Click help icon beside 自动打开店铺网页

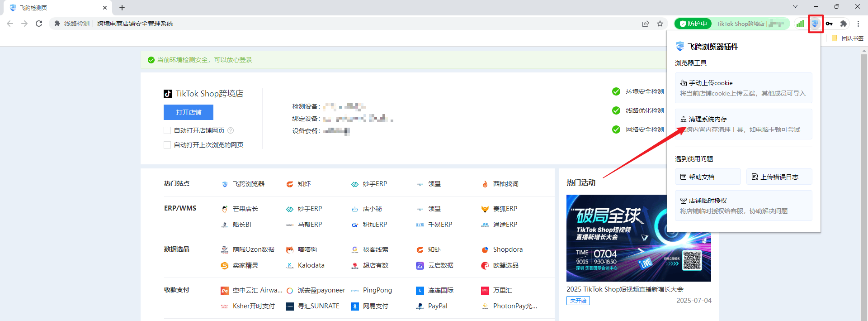tap(231, 130)
